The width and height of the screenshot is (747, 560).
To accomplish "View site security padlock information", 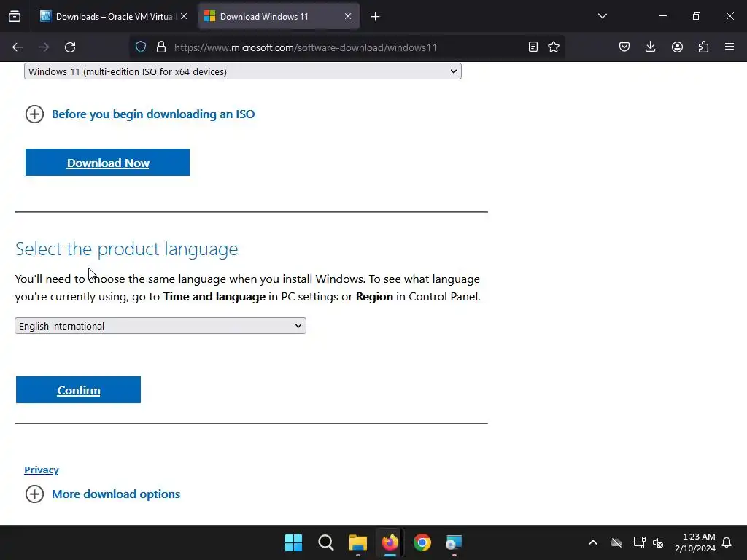I will [x=161, y=47].
